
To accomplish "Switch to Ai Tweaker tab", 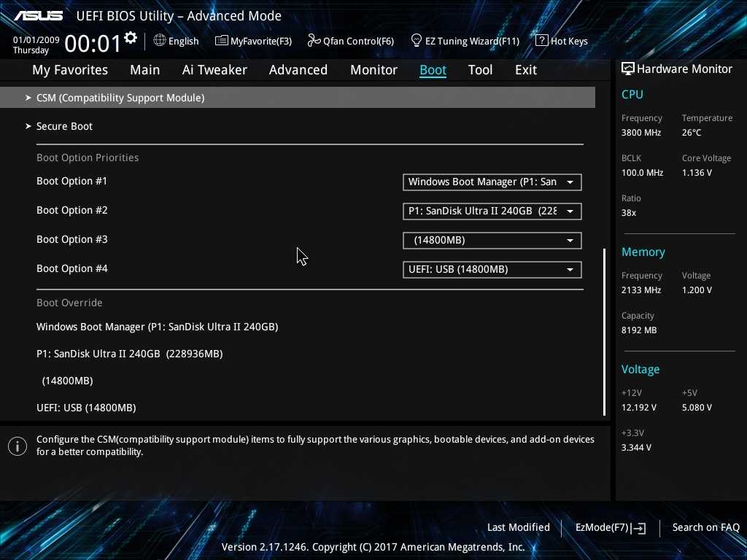I will point(214,70).
